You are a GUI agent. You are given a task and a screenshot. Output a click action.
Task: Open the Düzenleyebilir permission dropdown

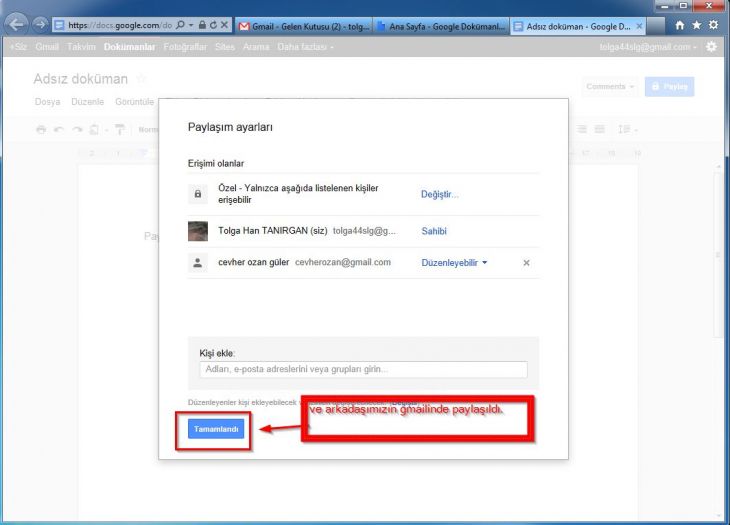coord(454,263)
